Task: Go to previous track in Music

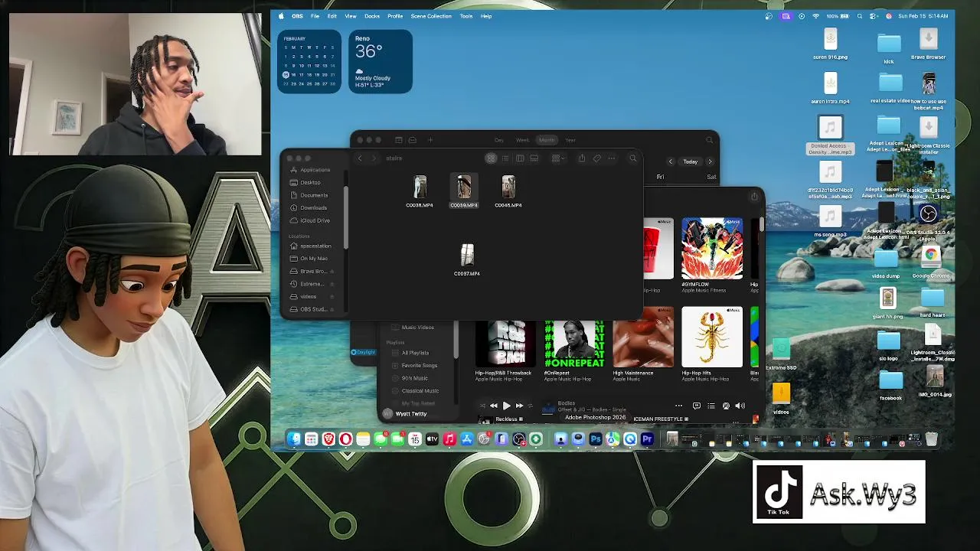Action: (493, 406)
